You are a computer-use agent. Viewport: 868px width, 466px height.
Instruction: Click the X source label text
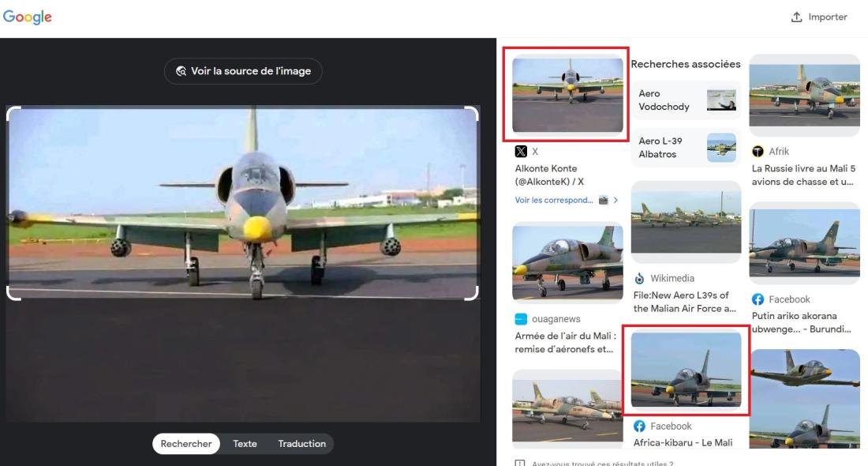(535, 152)
